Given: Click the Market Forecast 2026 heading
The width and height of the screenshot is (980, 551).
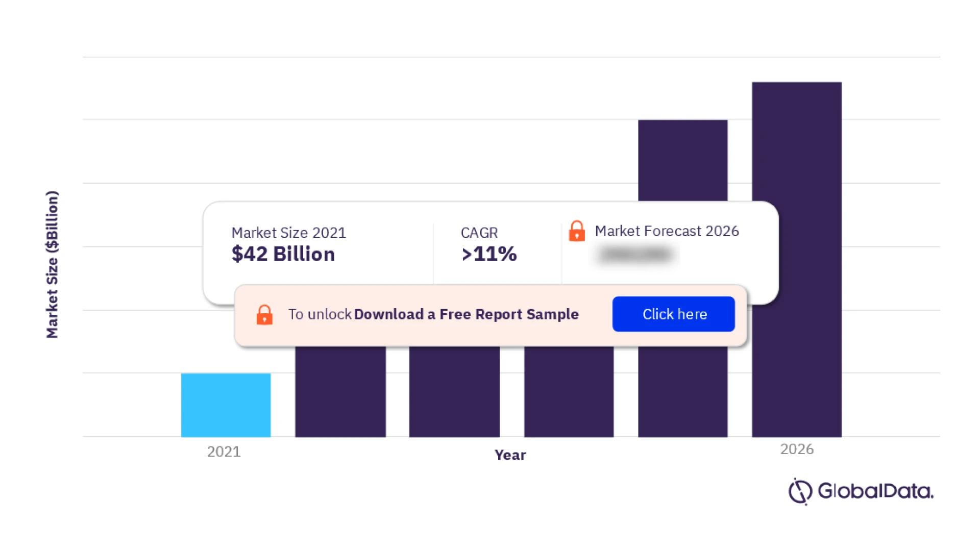Looking at the screenshot, I should 667,231.
